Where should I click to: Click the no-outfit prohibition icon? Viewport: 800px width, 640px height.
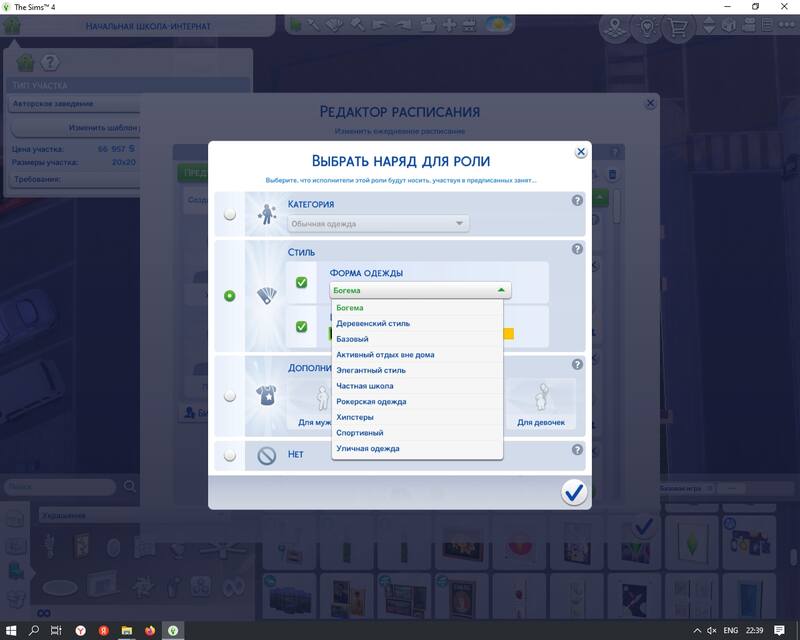click(x=267, y=456)
